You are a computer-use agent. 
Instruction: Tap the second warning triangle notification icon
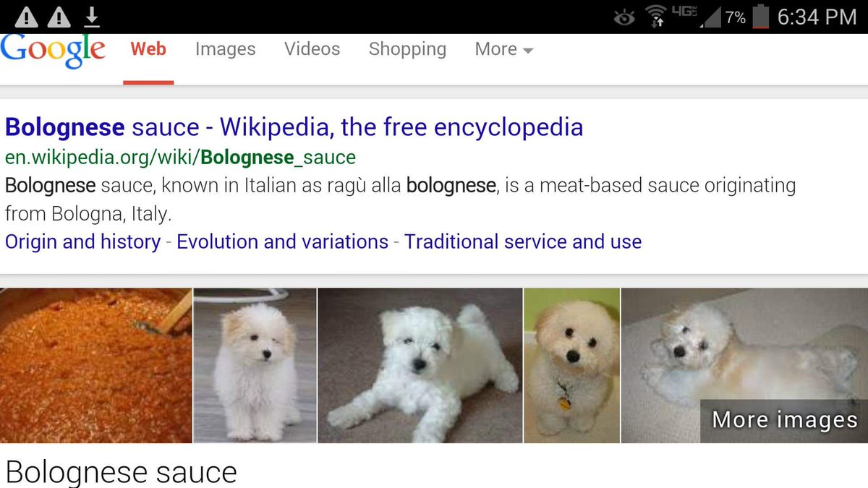point(59,17)
